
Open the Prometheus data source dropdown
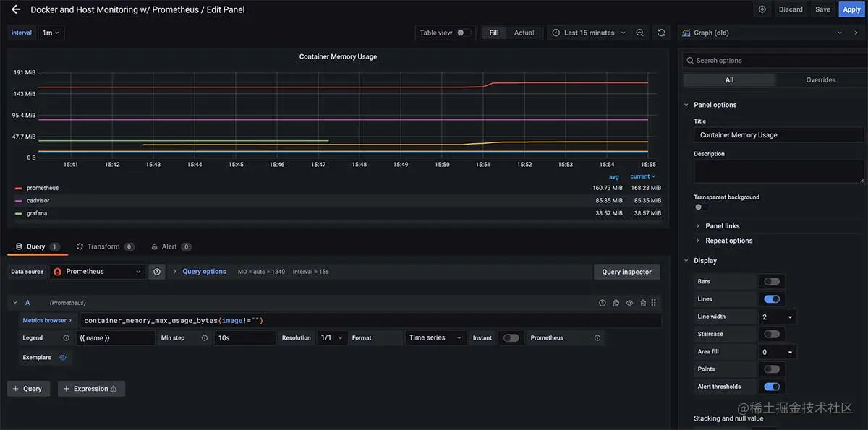[98, 272]
